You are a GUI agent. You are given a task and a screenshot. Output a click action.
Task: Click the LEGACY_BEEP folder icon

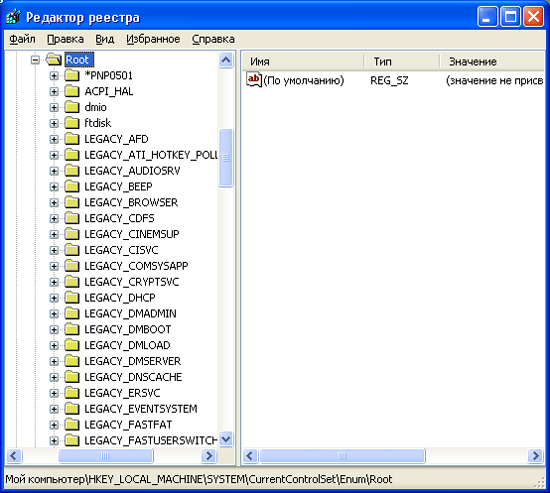72,186
